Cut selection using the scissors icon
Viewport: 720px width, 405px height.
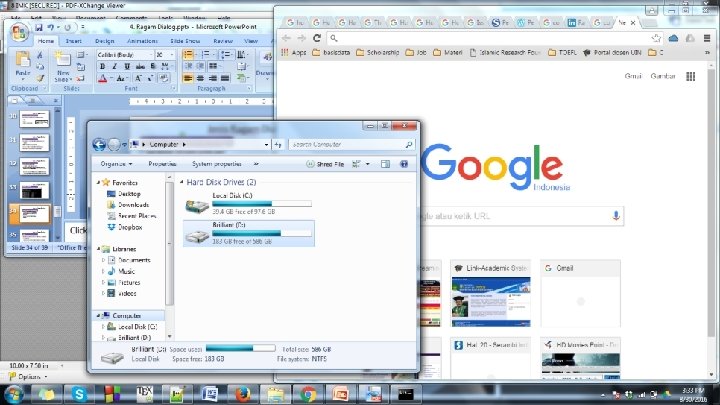click(39, 55)
